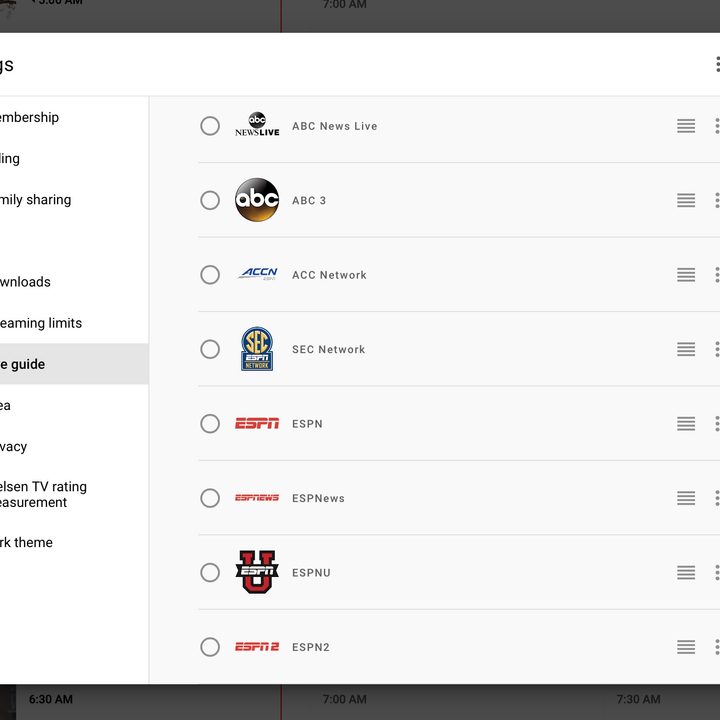This screenshot has height=720, width=720.
Task: Select the ABC 3 radio circle
Action: (x=210, y=200)
